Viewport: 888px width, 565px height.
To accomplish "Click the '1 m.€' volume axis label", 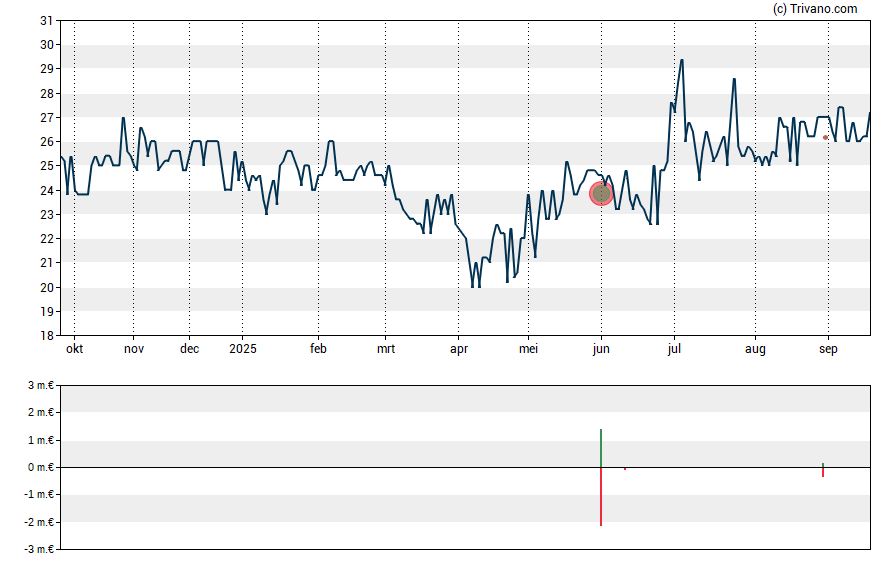I will tap(41, 440).
